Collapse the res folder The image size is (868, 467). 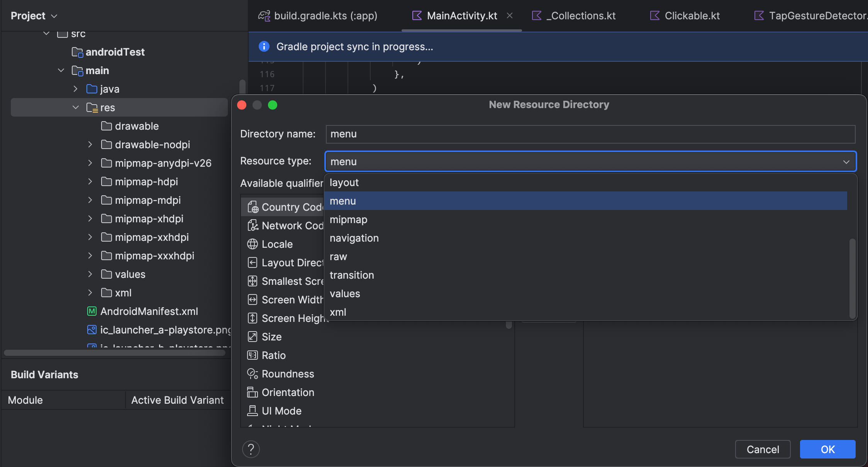pos(76,107)
